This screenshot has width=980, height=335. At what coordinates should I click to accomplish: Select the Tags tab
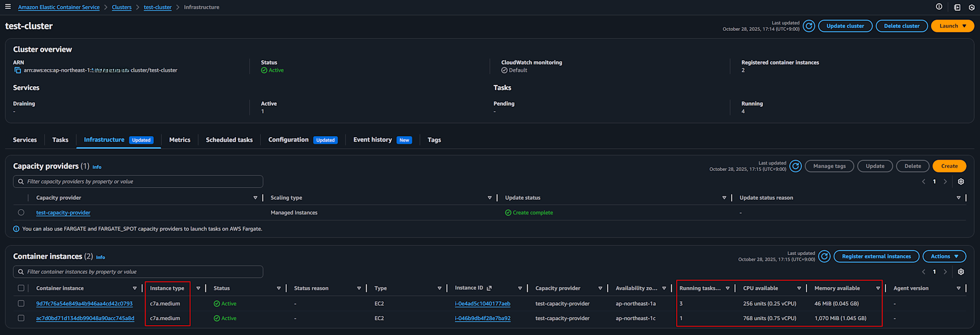(x=434, y=140)
